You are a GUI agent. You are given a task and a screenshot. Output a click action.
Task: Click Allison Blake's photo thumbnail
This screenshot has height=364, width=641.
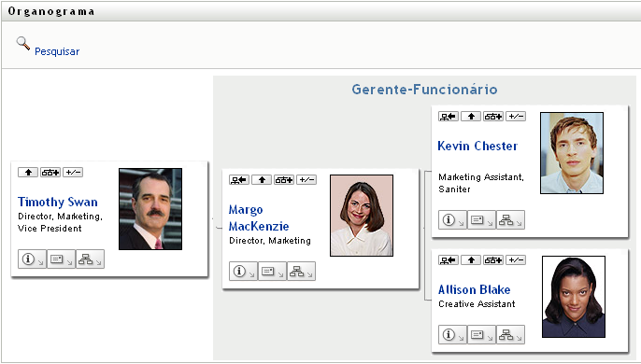tap(574, 297)
